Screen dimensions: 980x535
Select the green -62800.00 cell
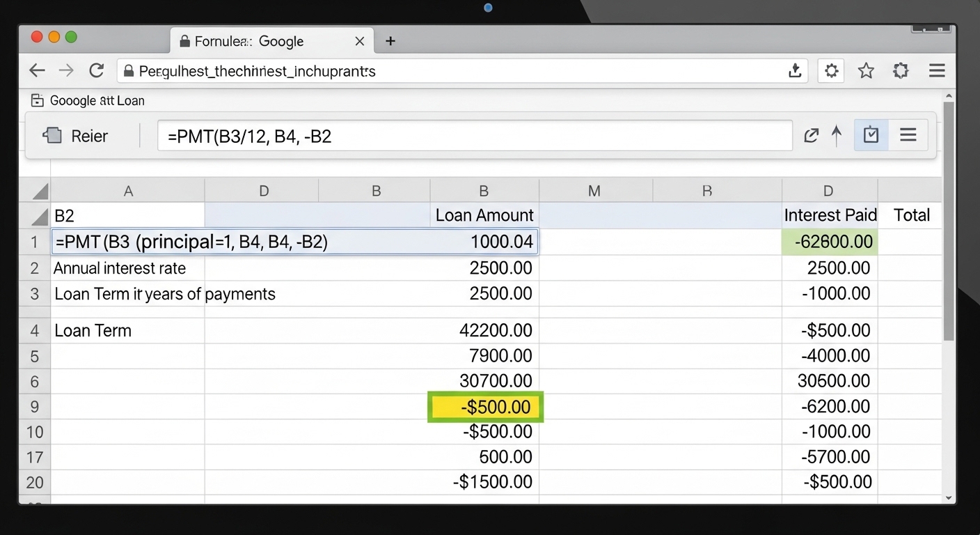pyautogui.click(x=830, y=242)
